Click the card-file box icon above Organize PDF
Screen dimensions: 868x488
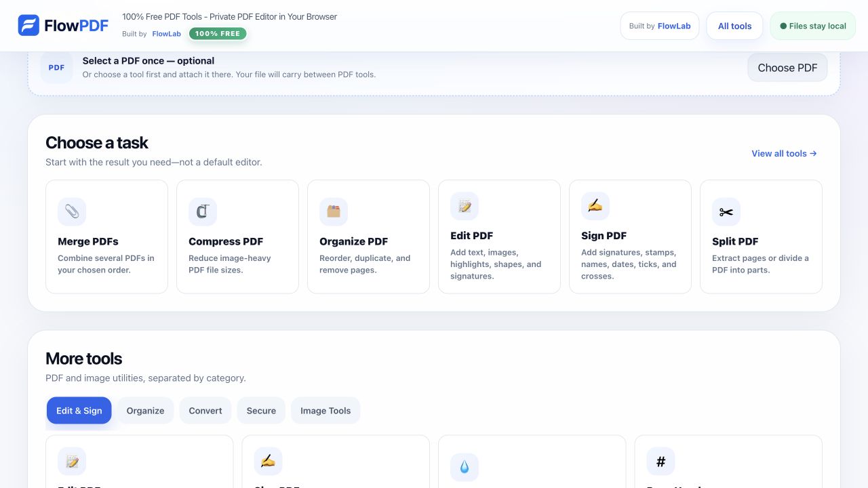tap(334, 212)
